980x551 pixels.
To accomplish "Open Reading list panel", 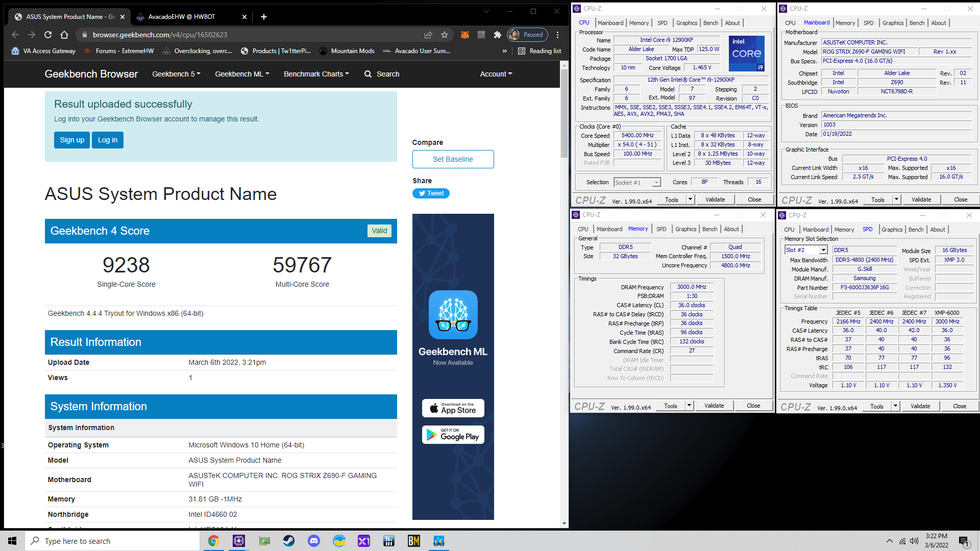I will 540,51.
